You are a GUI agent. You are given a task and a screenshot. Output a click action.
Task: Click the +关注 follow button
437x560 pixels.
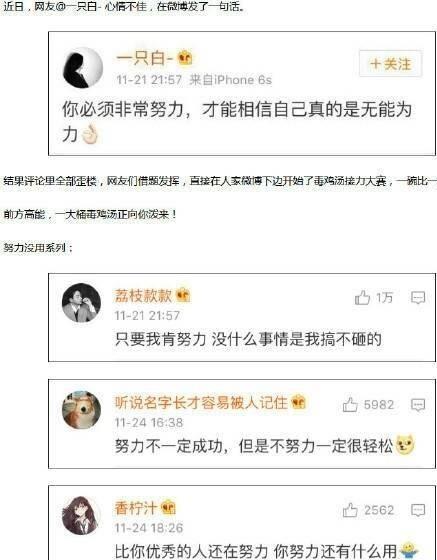(390, 64)
